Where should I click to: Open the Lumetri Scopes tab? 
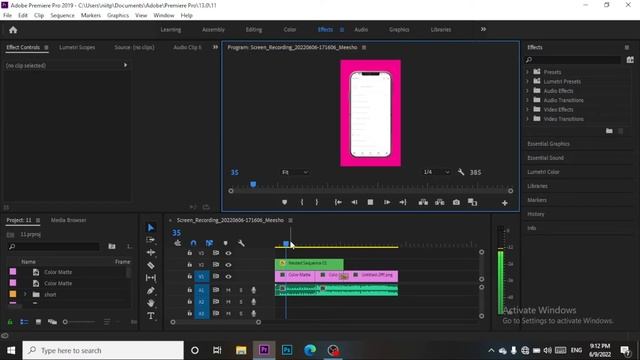[x=77, y=47]
